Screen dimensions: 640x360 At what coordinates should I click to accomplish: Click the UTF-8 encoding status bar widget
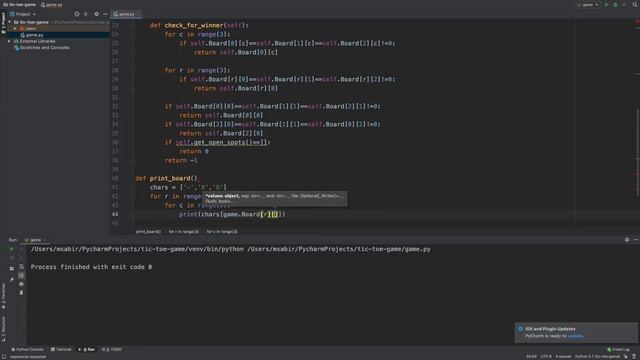click(546, 356)
